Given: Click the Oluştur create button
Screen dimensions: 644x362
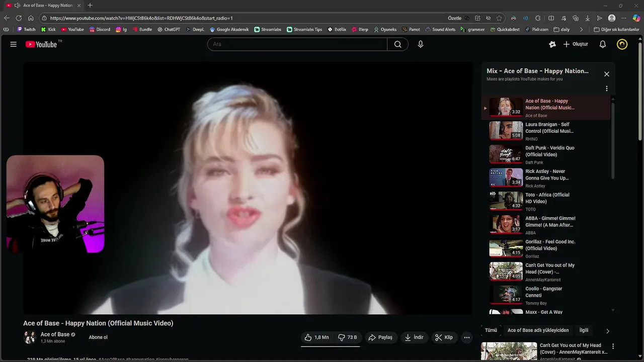Looking at the screenshot, I should point(576,44).
